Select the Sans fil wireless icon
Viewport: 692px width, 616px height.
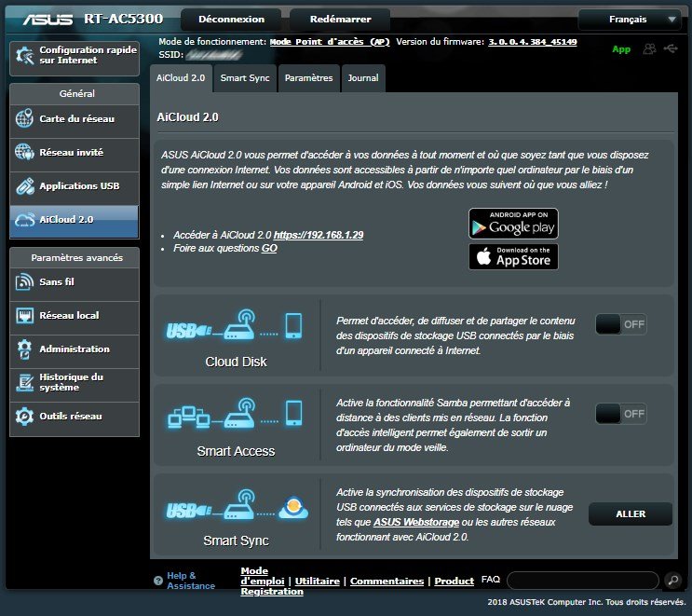[x=24, y=282]
